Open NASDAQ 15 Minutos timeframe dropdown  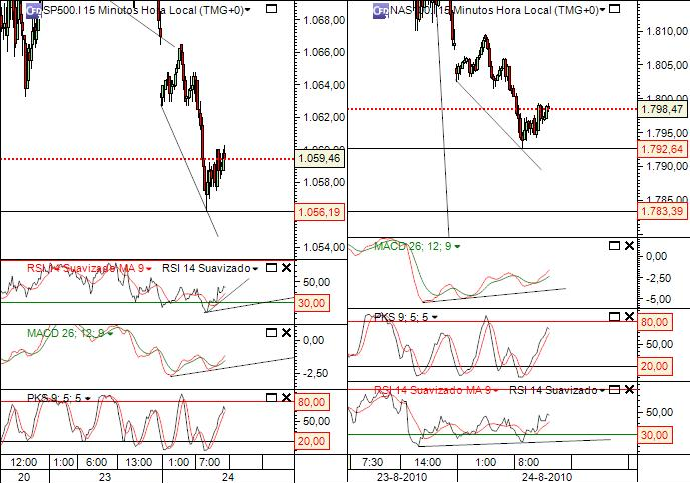(602, 10)
